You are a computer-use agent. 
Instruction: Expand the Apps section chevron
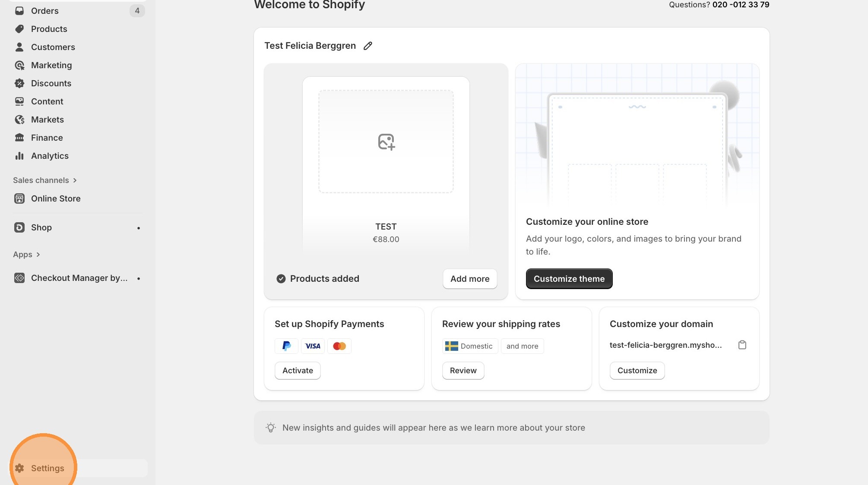tap(38, 255)
